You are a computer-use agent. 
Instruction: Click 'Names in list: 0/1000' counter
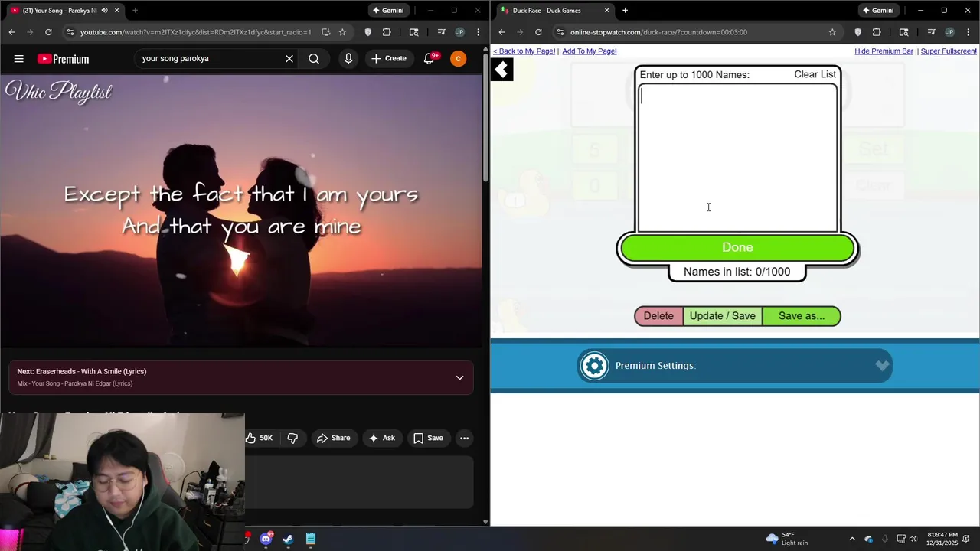click(737, 272)
